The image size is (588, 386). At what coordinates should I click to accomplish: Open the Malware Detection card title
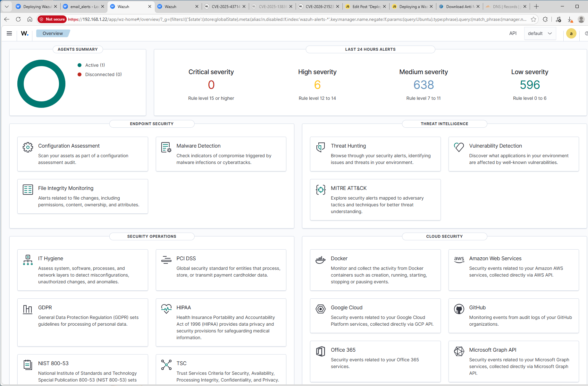(x=198, y=146)
